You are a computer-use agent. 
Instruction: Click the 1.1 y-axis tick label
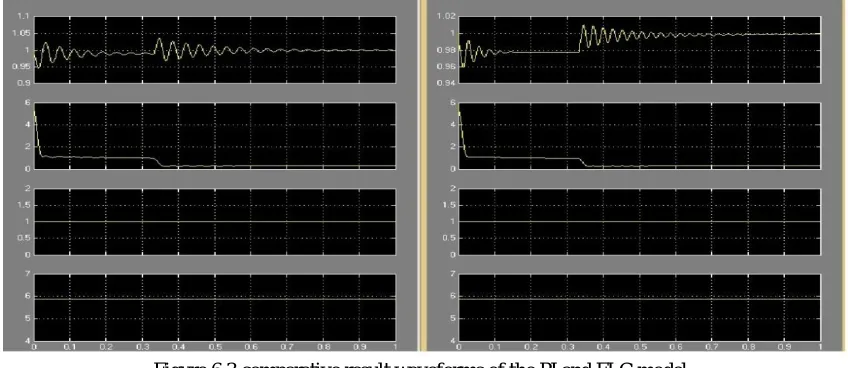(x=24, y=17)
